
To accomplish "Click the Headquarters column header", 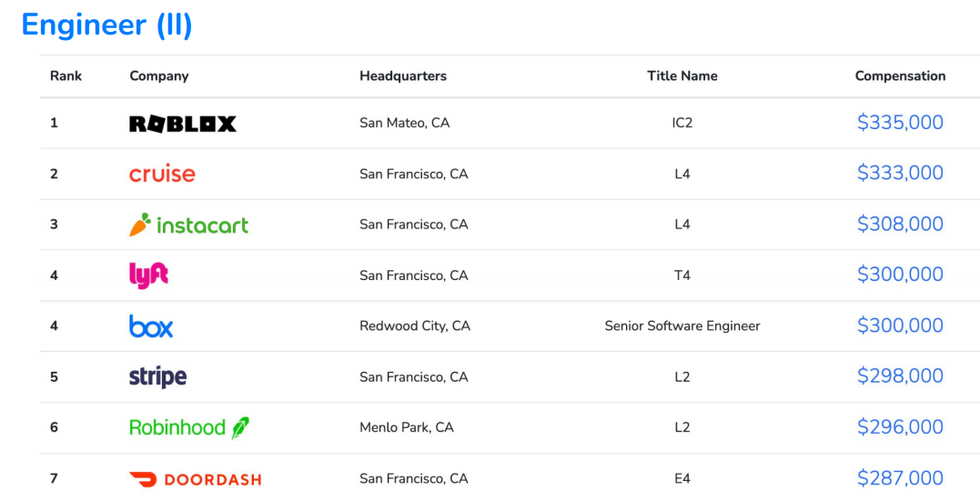I will click(x=403, y=76).
